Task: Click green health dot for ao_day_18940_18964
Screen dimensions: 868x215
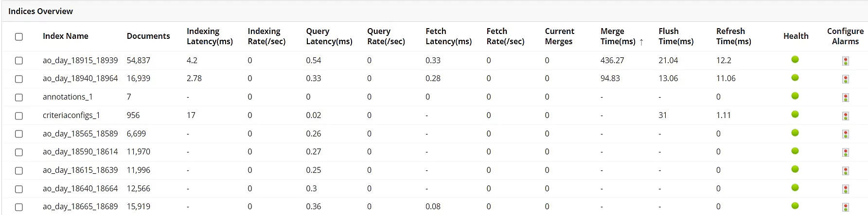Action: (795, 78)
